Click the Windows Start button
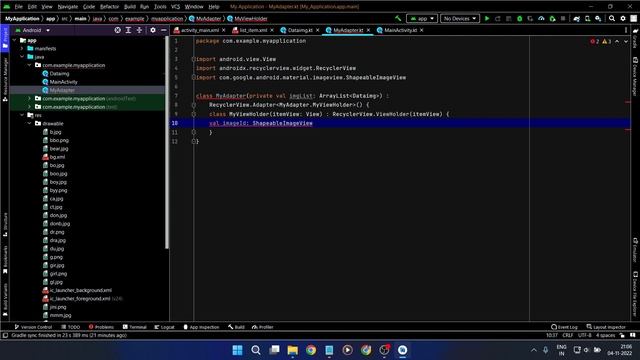Screen dimensions: 640x360 pos(237,350)
